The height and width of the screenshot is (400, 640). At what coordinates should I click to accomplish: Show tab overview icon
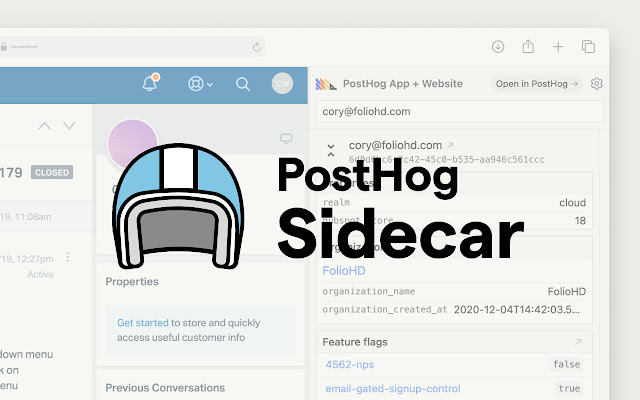point(588,47)
